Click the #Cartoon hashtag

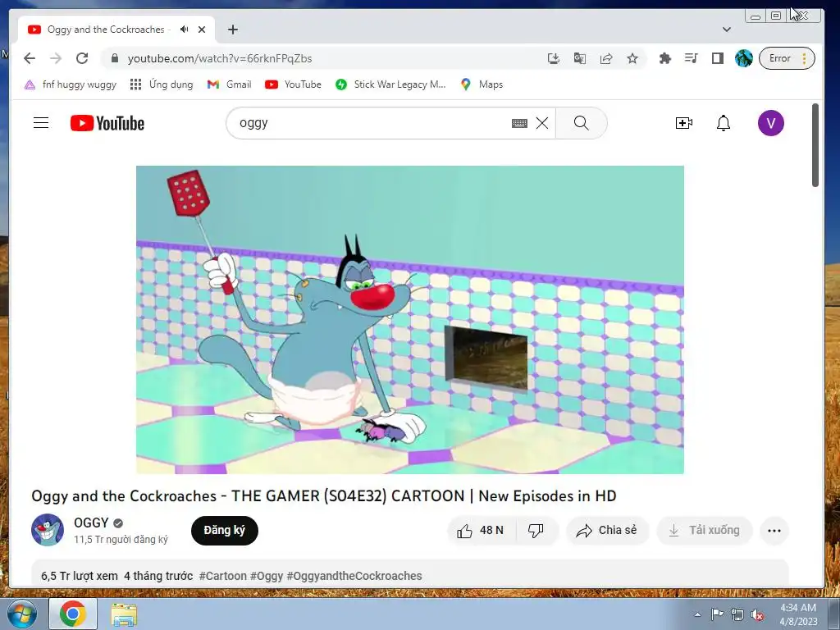[x=223, y=576]
